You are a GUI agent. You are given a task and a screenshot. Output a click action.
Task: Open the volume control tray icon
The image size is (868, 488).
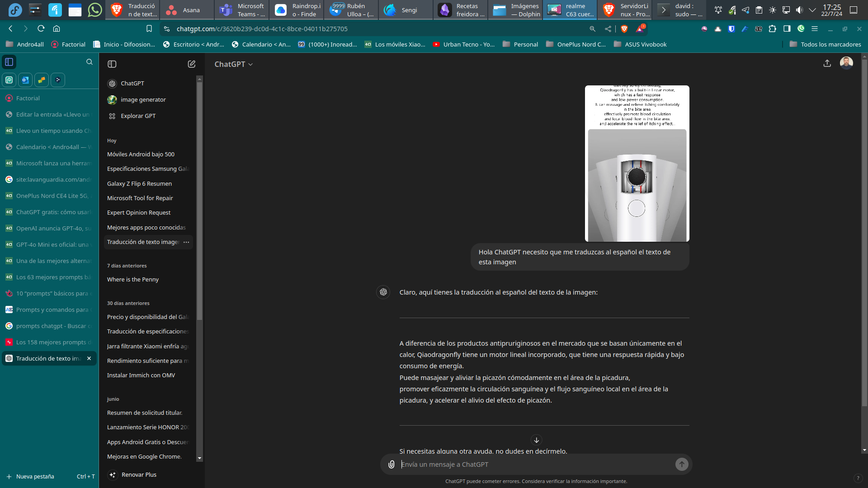coord(799,10)
